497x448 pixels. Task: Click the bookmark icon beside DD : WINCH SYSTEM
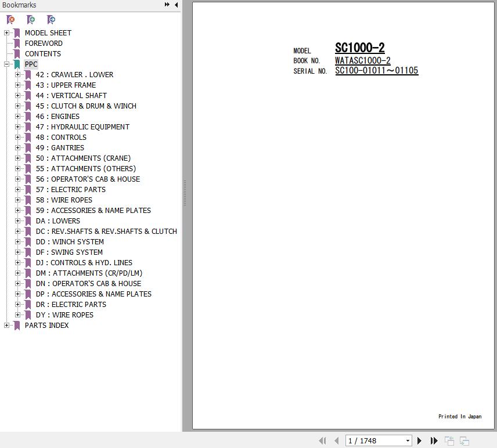28,242
